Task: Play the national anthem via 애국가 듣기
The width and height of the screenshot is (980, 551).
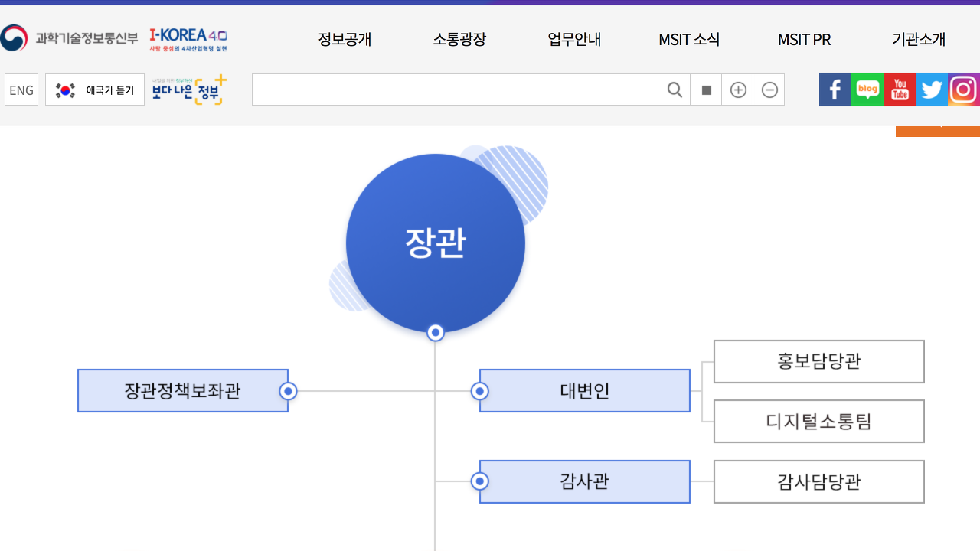Action: [x=94, y=90]
